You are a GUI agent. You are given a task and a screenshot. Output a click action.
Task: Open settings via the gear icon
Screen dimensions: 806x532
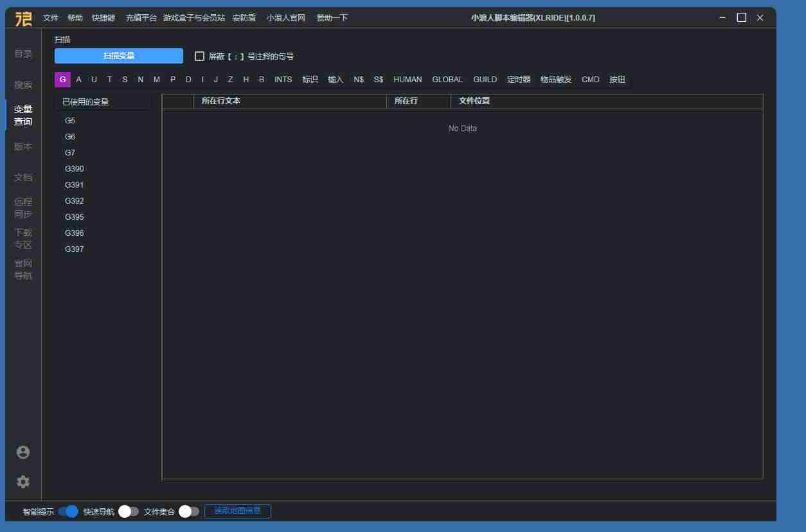click(x=23, y=482)
